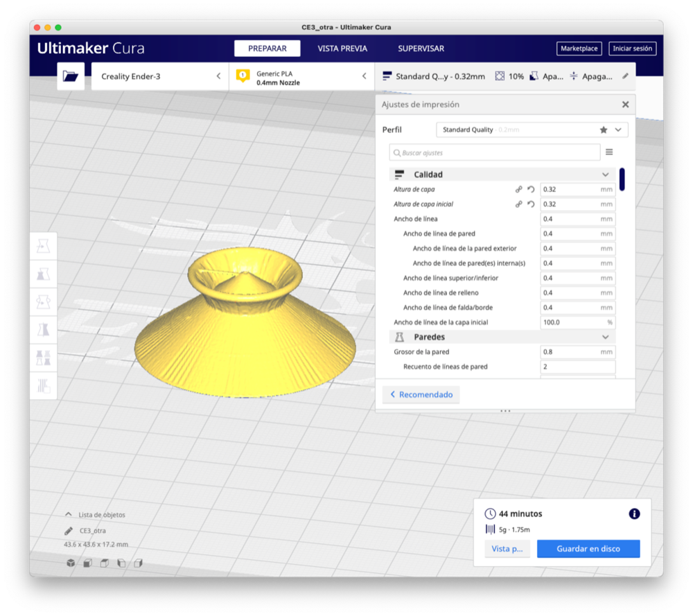Select the Per Model Settings tool
The height and width of the screenshot is (616, 693).
point(43,358)
